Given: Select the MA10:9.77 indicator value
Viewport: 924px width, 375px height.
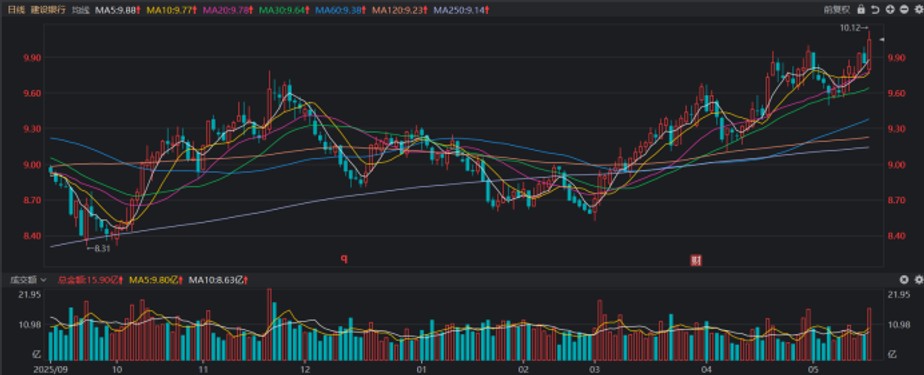Looking at the screenshot, I should point(171,10).
